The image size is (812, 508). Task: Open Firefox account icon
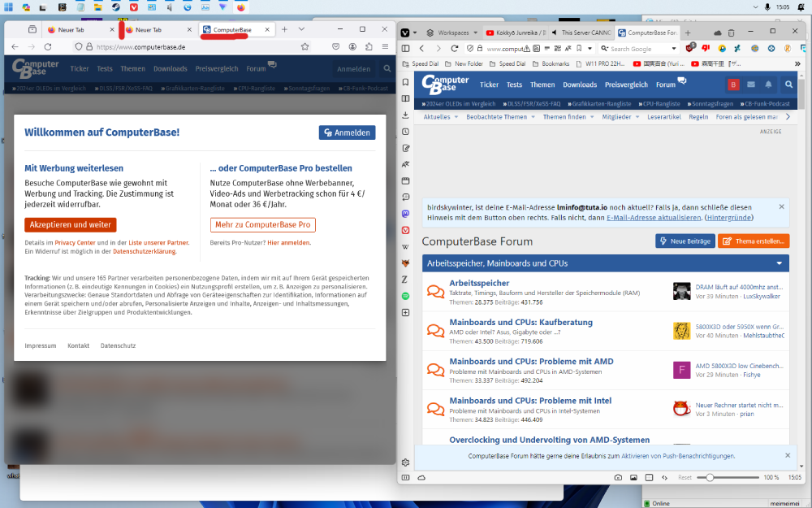click(x=352, y=46)
